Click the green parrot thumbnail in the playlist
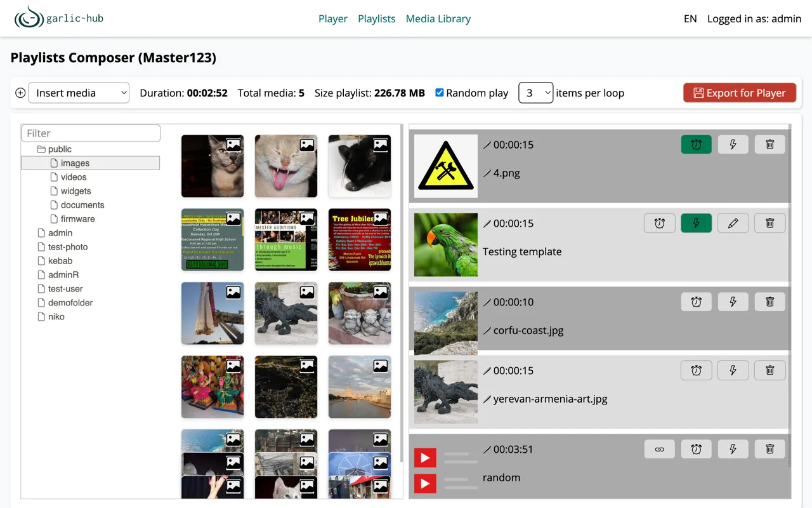Screen dimensions: 812x508 [x=446, y=245]
